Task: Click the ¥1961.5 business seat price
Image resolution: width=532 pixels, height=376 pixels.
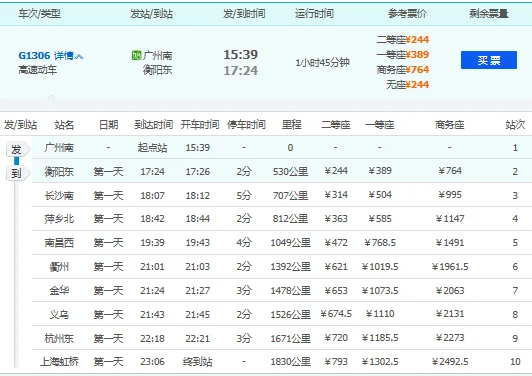Action: tap(450, 267)
